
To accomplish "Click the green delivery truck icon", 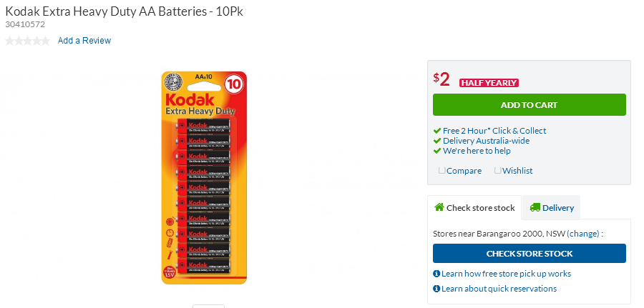I will pos(535,207).
